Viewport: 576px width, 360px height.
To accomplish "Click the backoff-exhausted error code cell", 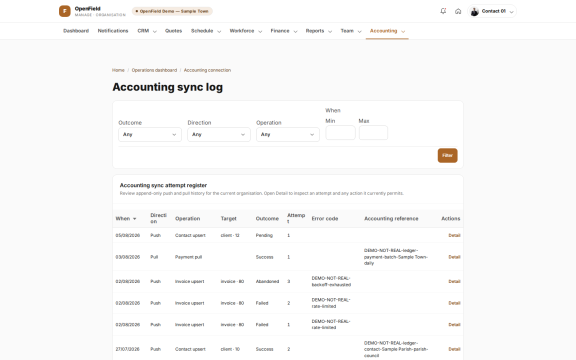I will point(331,281).
